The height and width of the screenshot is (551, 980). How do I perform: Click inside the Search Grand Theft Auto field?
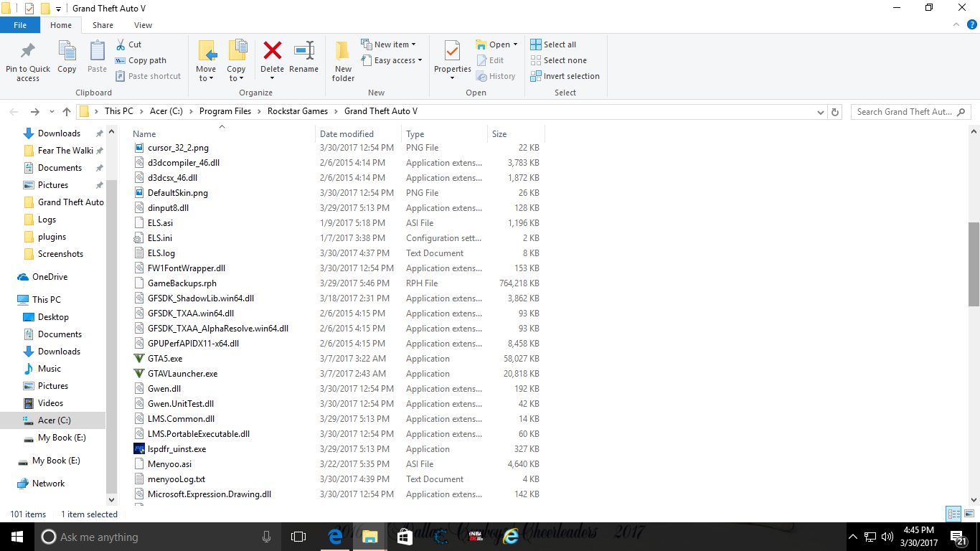point(911,112)
